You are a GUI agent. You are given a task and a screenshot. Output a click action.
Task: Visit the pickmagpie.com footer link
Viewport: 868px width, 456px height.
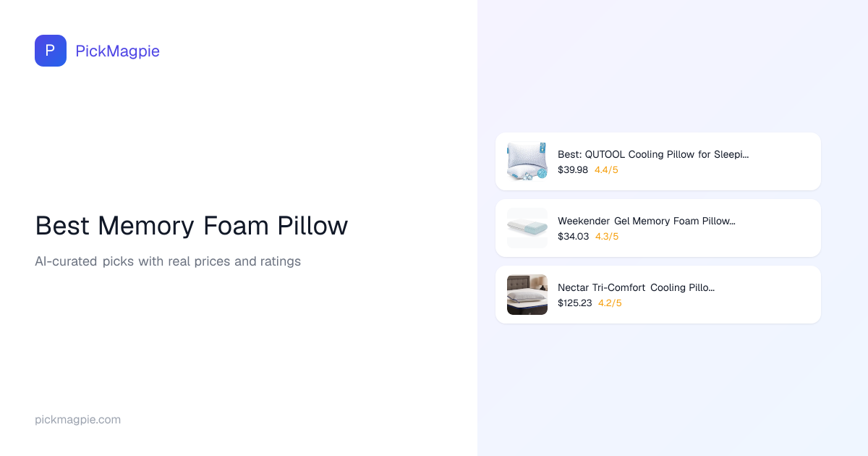77,420
